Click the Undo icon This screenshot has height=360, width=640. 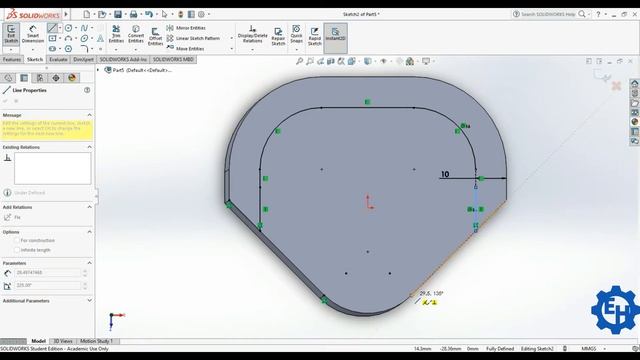(x=149, y=14)
